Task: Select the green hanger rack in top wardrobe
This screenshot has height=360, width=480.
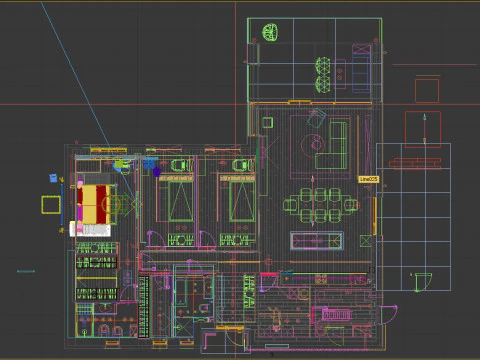Action: (x=96, y=248)
